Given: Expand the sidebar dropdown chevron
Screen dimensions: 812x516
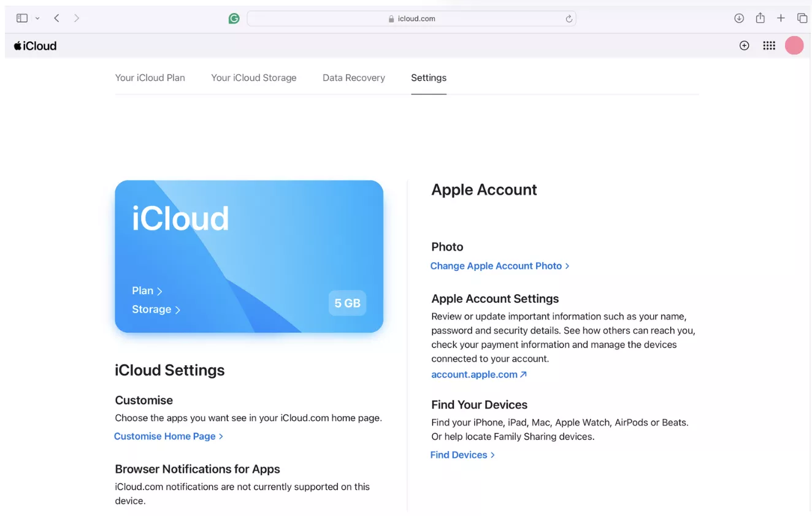Looking at the screenshot, I should point(37,18).
